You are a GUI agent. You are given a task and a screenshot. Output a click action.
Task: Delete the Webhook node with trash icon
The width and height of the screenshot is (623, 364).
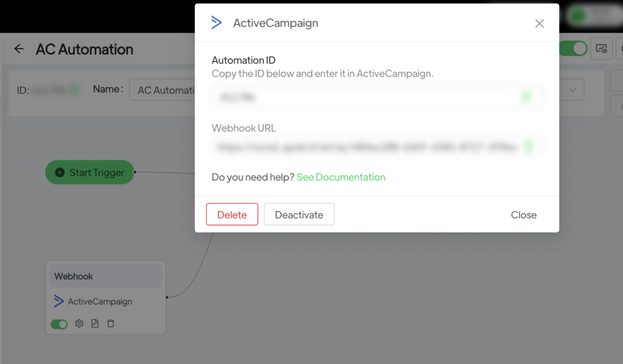(111, 324)
